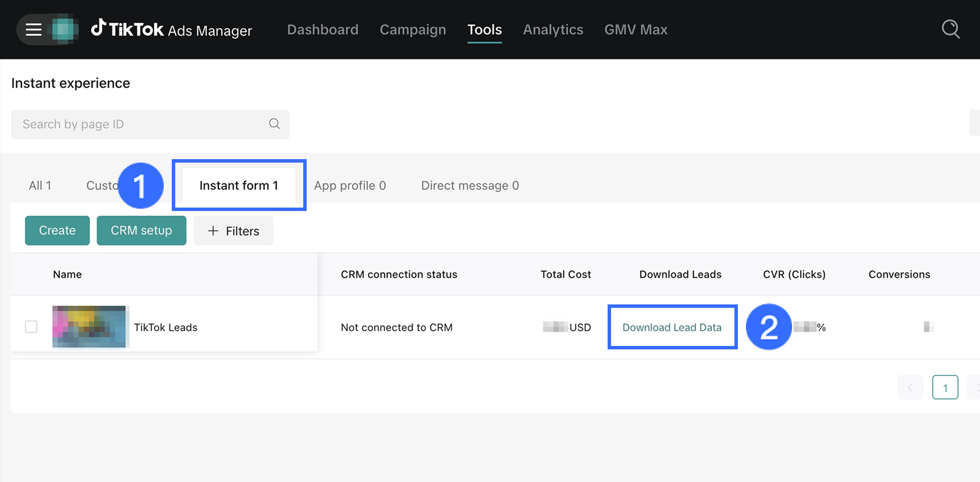Open GMV Max in navigation
Screen dimensions: 980x482
[636, 29]
